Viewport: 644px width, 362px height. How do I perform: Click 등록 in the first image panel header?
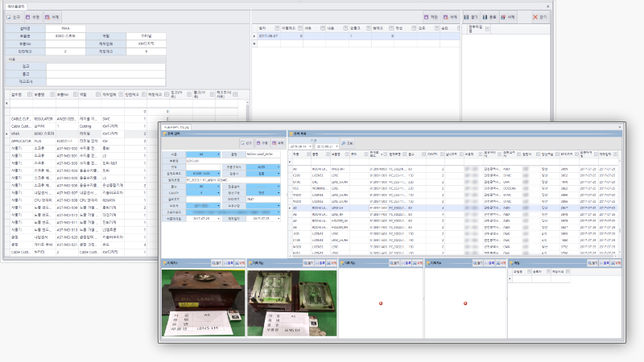[229, 263]
